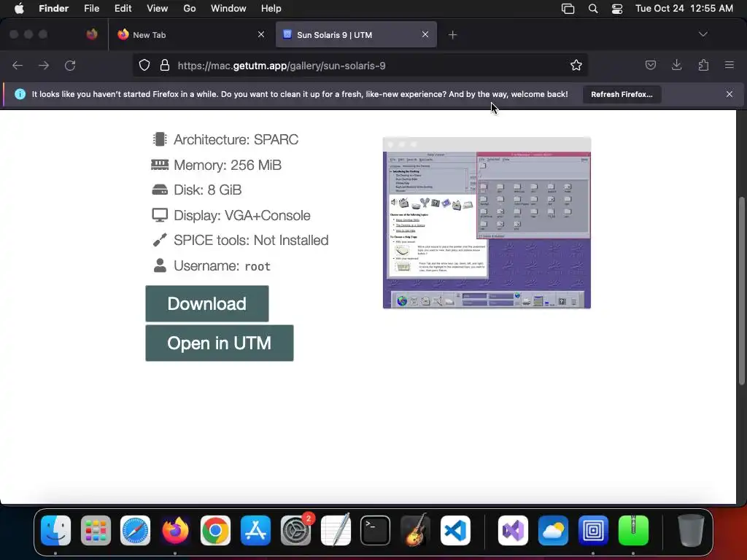This screenshot has height=560, width=747.
Task: Open the tracking protection shield icon
Action: coord(144,65)
